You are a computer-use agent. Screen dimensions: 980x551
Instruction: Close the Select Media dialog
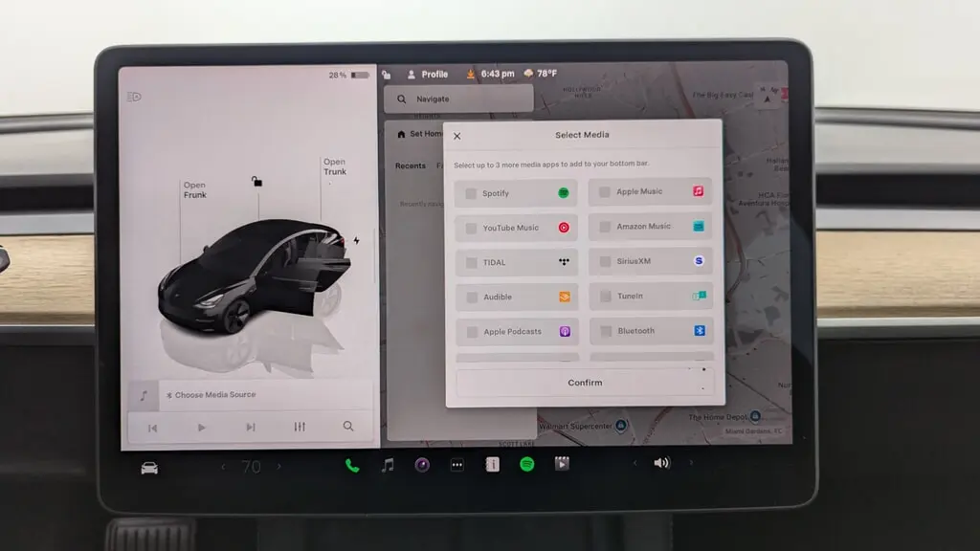[457, 136]
